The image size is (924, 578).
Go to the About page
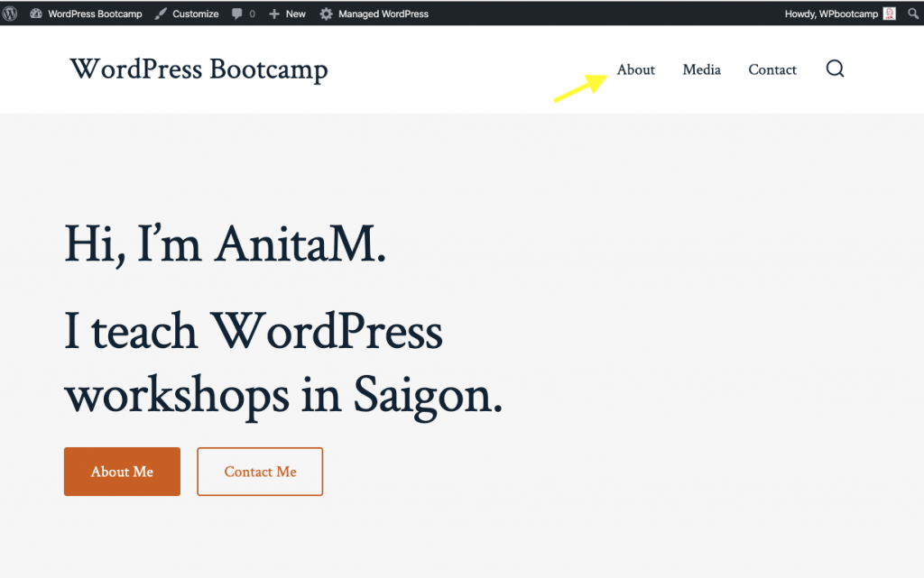coord(636,69)
